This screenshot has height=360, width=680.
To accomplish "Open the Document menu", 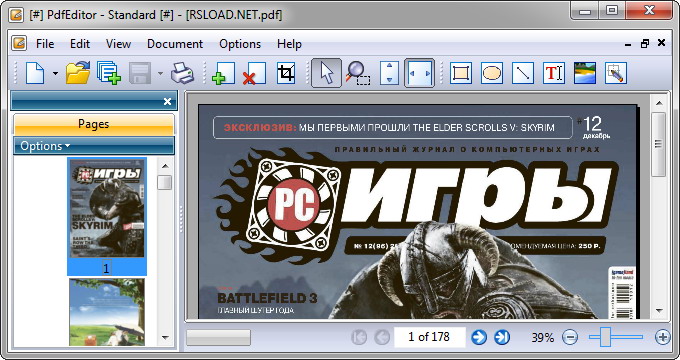I will pyautogui.click(x=175, y=44).
